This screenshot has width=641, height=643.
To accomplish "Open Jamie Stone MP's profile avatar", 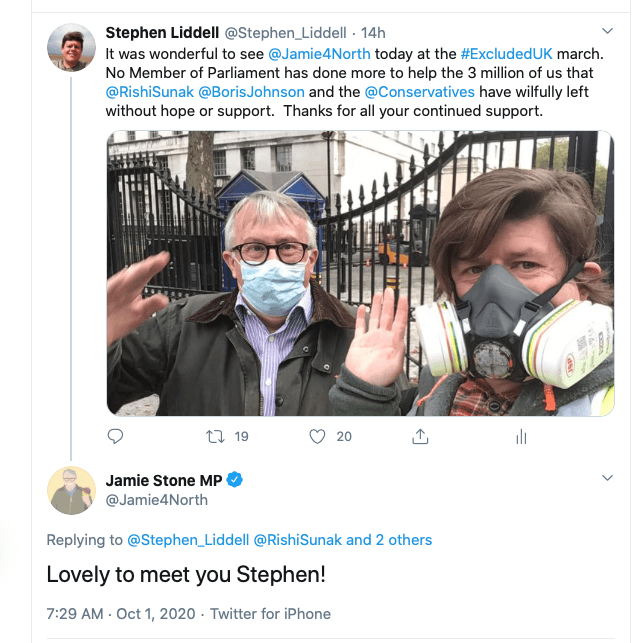I will [71, 490].
